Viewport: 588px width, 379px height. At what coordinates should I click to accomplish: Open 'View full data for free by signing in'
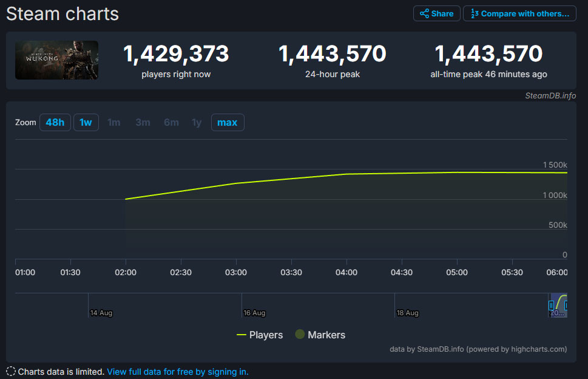coord(177,371)
